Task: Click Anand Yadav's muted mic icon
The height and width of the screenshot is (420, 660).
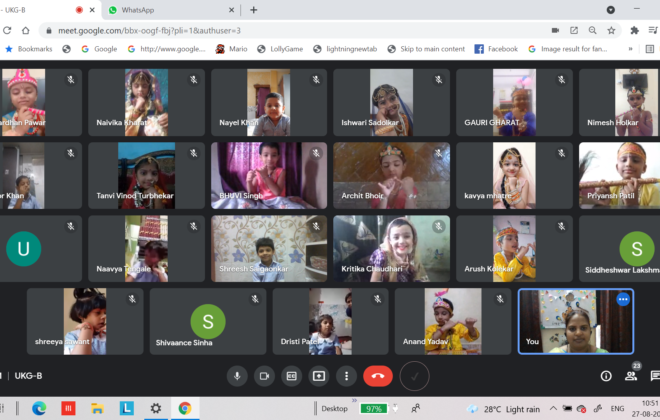Action: (x=500, y=299)
